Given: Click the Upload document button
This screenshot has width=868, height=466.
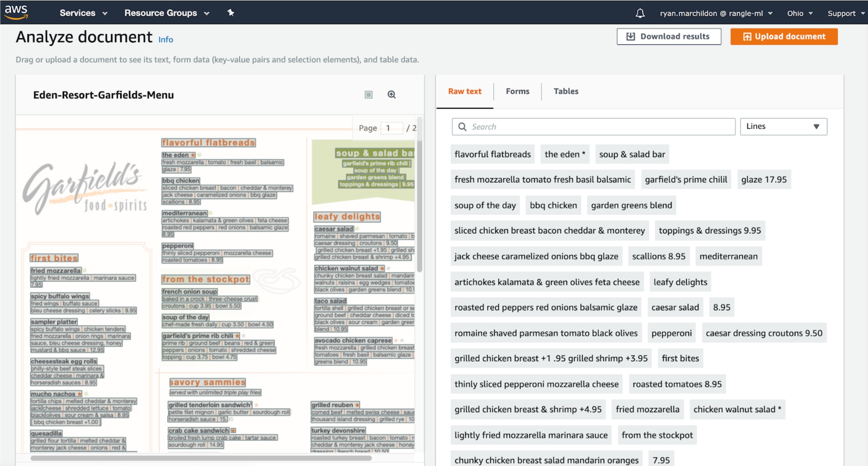Looking at the screenshot, I should pyautogui.click(x=784, y=36).
